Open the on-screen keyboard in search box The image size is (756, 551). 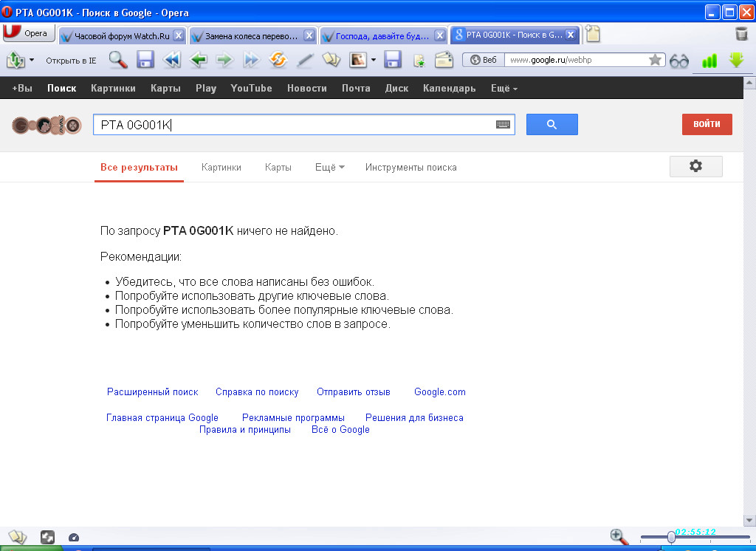503,125
